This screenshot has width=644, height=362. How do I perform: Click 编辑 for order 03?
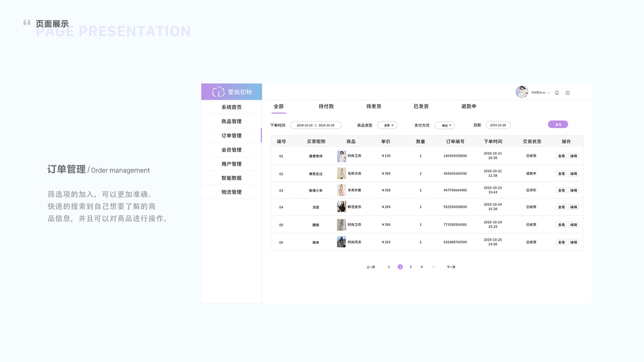point(573,191)
